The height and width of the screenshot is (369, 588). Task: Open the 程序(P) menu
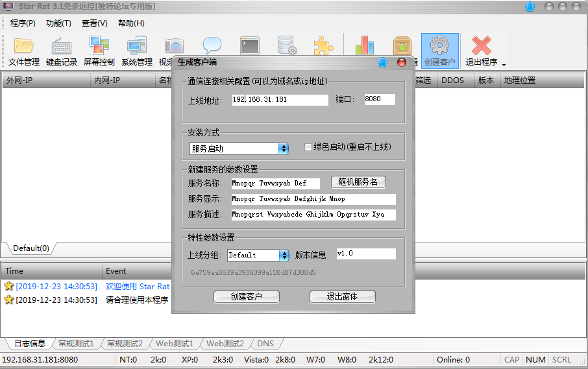(23, 23)
